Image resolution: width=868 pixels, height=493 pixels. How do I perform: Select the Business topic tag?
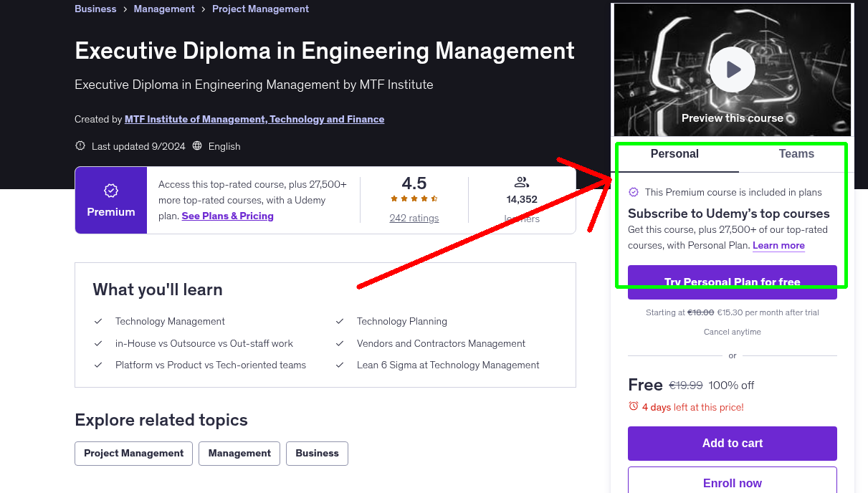pyautogui.click(x=317, y=454)
